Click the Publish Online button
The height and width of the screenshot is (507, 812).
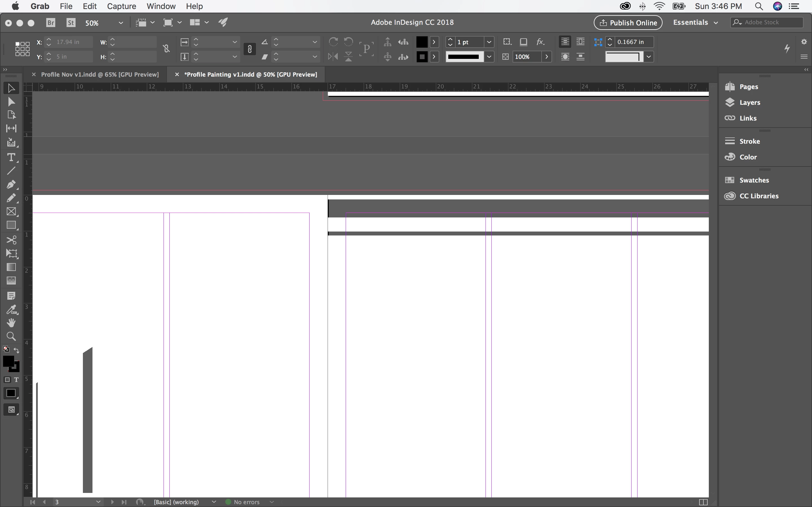point(628,23)
